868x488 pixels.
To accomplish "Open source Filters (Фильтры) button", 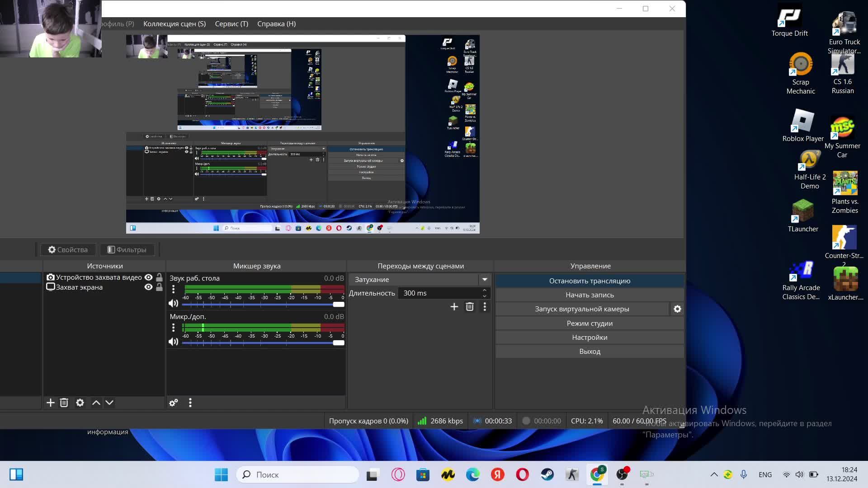I will (127, 250).
